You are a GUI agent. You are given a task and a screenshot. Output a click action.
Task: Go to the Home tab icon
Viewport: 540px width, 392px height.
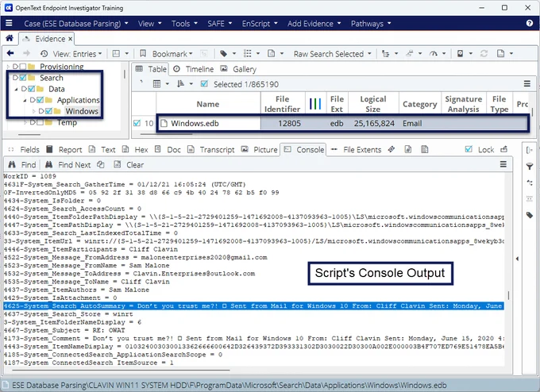tap(10, 38)
